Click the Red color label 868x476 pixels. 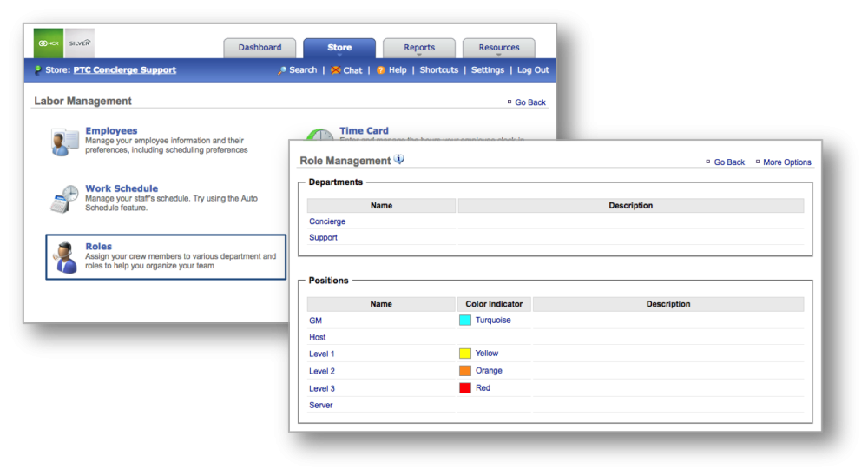[x=483, y=388]
